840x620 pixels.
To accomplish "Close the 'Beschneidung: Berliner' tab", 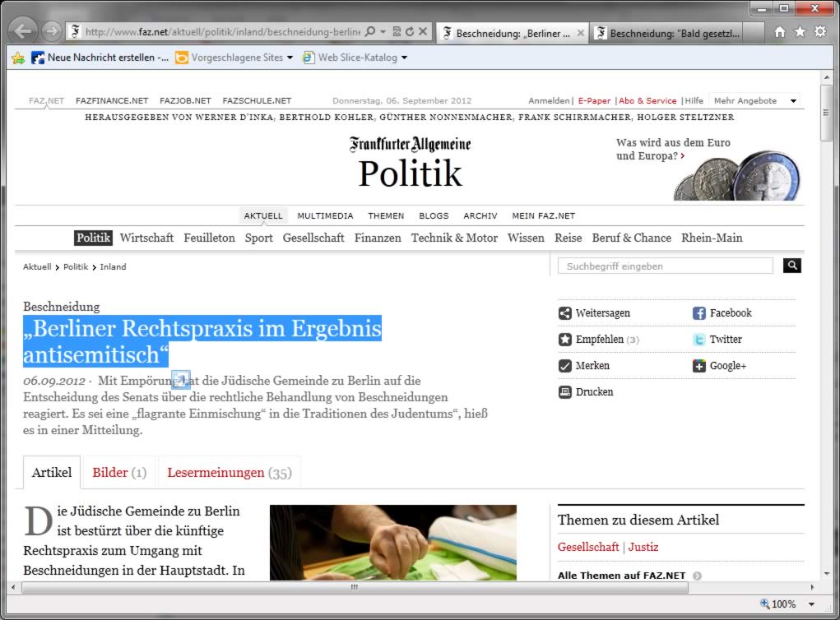I will pos(580,33).
